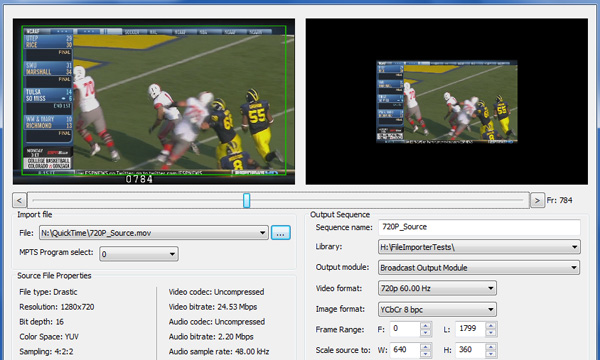This screenshot has width=600, height=360.
Task: Open the MPTS Program select dropdown
Action: coord(139,254)
